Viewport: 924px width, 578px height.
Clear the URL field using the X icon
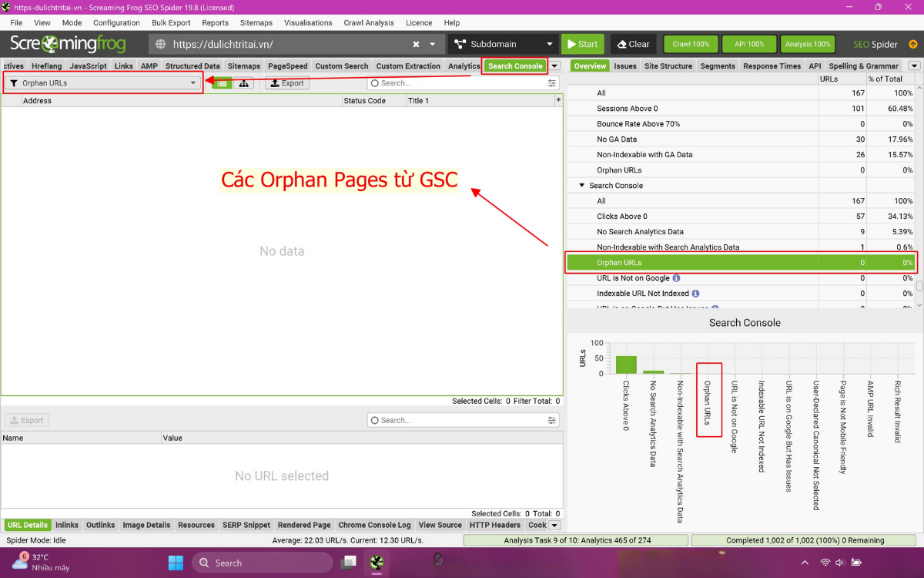416,44
